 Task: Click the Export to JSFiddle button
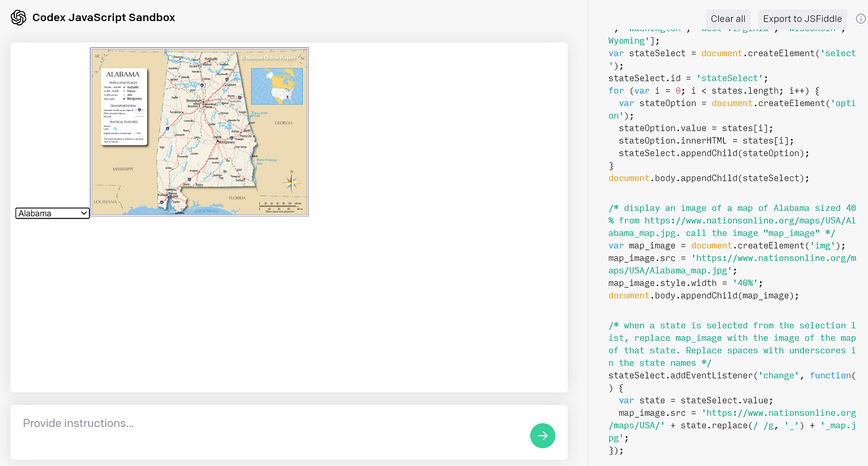coord(802,19)
